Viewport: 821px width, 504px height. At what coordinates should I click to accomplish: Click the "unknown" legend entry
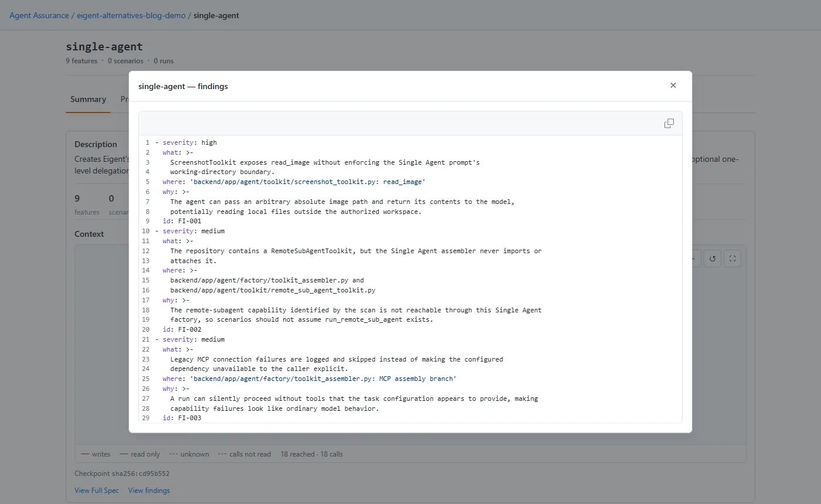189,454
